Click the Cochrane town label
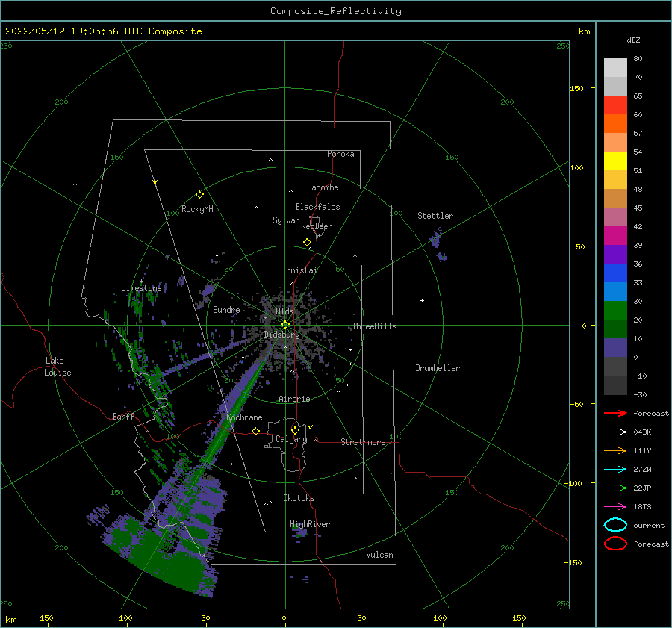The image size is (672, 628). [x=244, y=417]
